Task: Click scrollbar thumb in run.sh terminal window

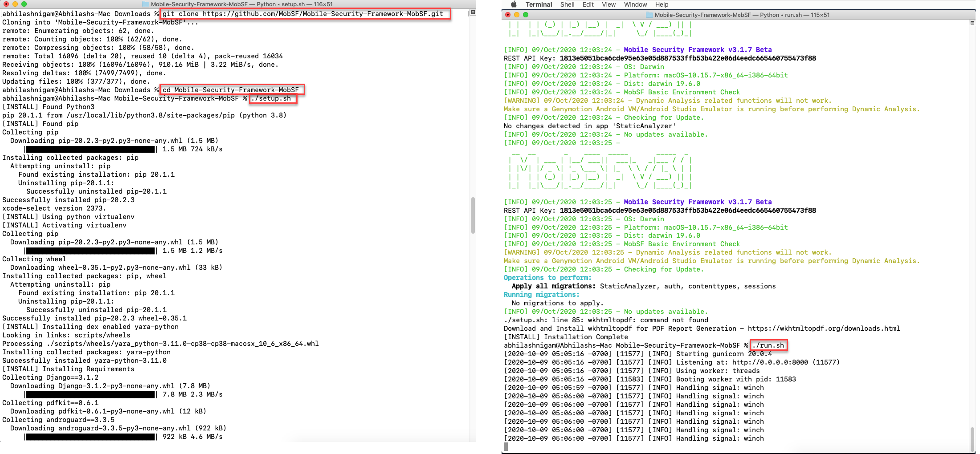Action: tap(972, 439)
